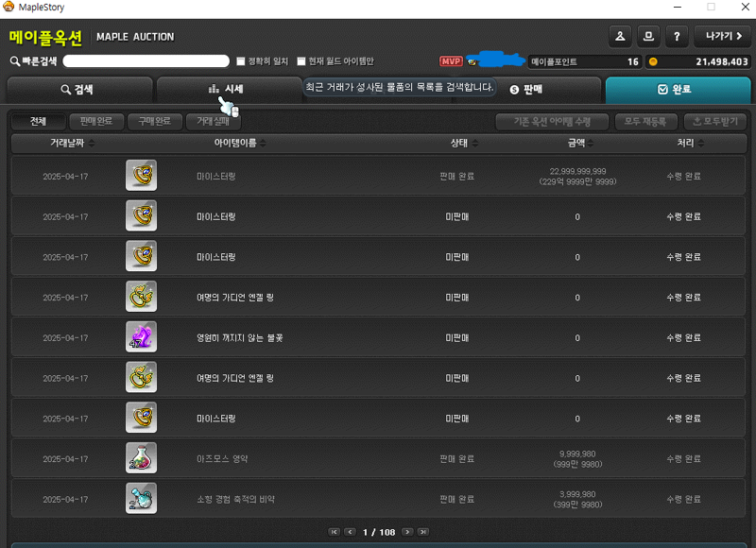The height and width of the screenshot is (548, 756).
Task: Sort by 처리 column arrows
Action: (701, 144)
